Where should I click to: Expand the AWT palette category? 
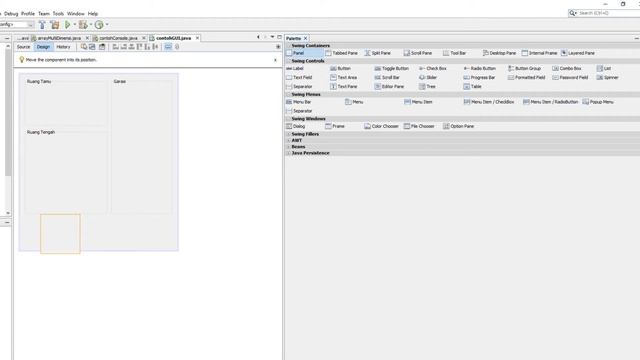coord(288,140)
